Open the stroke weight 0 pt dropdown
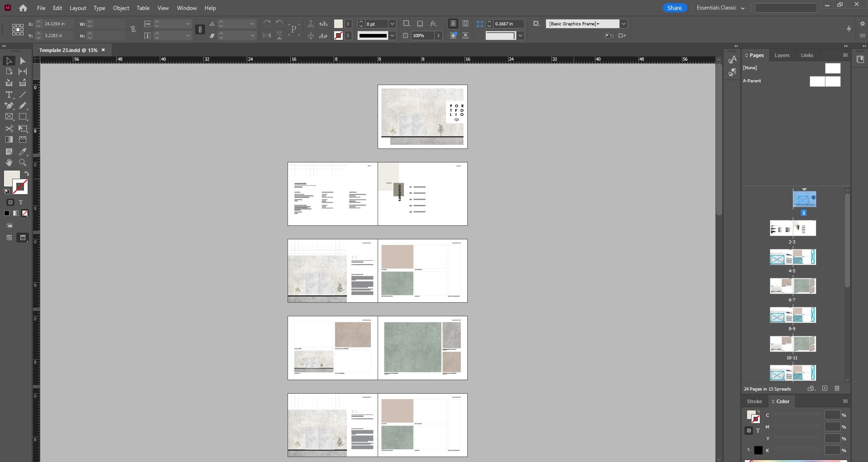 392,24
